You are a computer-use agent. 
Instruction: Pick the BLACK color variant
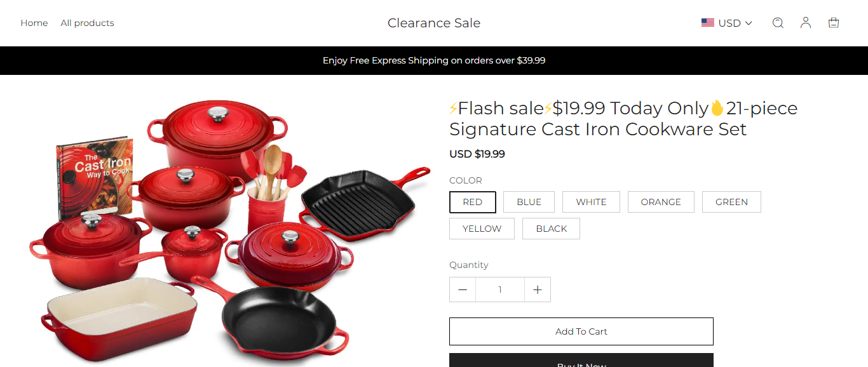551,229
